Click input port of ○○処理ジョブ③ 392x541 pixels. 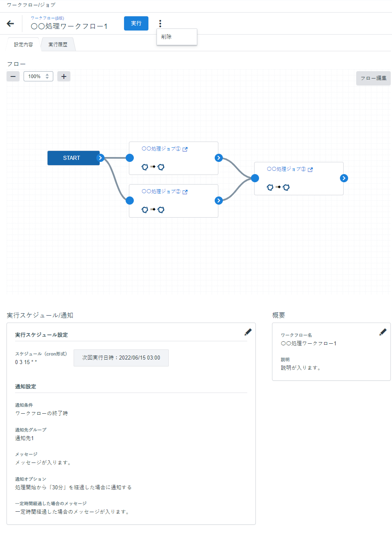click(255, 178)
